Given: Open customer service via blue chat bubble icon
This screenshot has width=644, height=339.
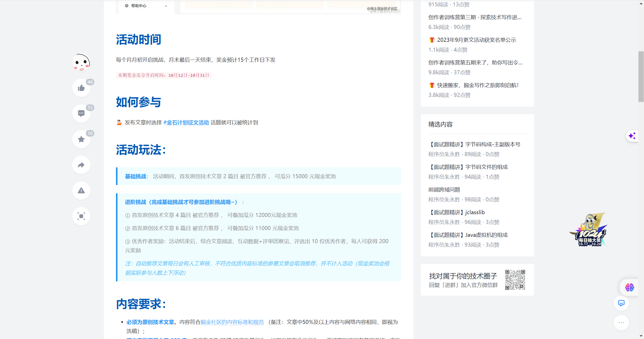Looking at the screenshot, I should pyautogui.click(x=621, y=303).
